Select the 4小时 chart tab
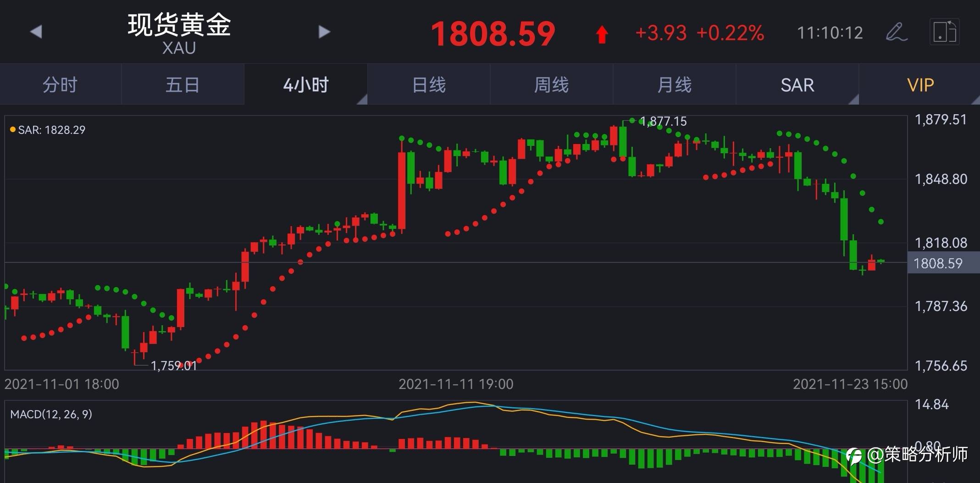 pos(306,85)
